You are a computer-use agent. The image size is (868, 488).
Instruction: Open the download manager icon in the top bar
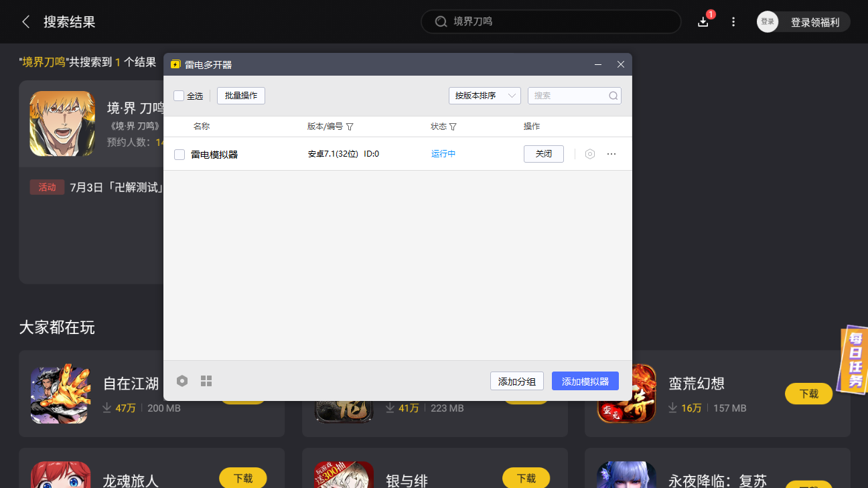tap(703, 21)
